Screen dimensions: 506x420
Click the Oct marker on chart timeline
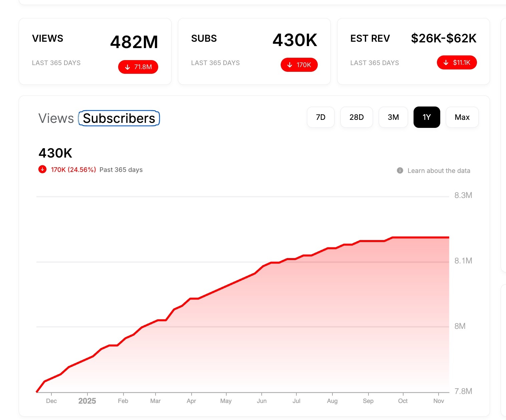click(403, 401)
